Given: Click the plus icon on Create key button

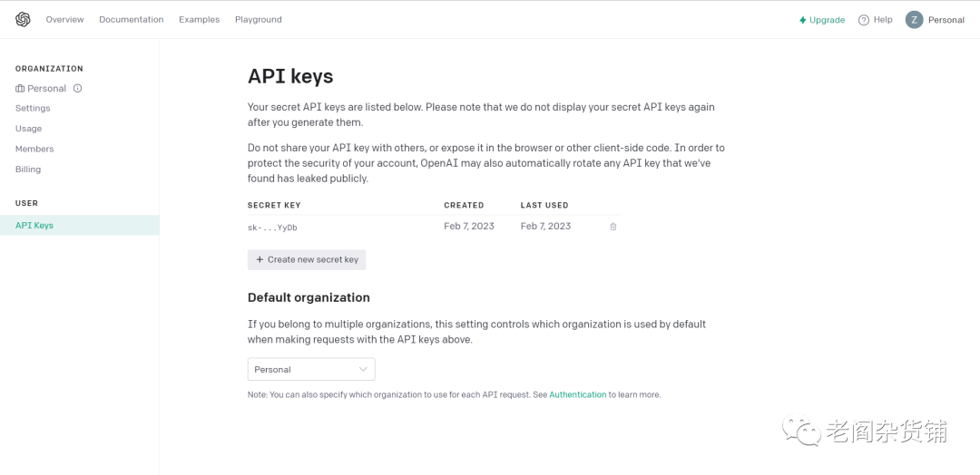Looking at the screenshot, I should [260, 259].
